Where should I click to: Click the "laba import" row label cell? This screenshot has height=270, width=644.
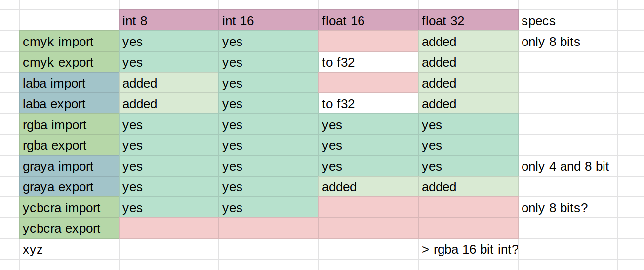[x=69, y=83]
